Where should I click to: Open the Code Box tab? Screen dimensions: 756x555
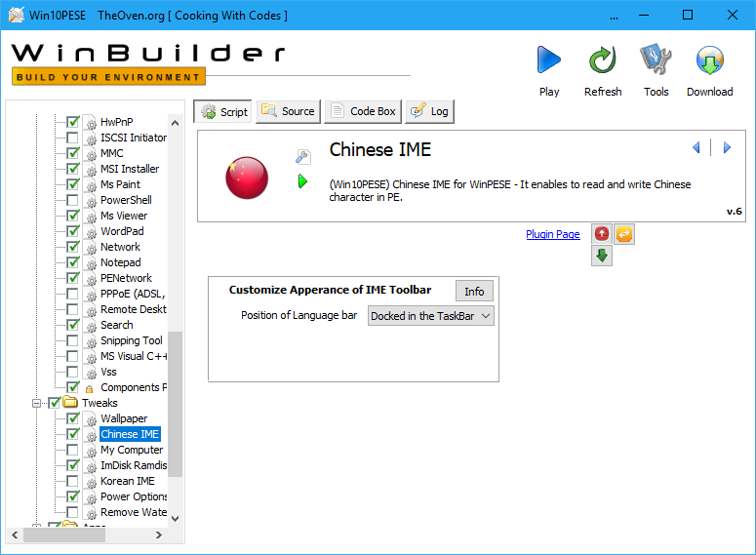click(x=363, y=111)
